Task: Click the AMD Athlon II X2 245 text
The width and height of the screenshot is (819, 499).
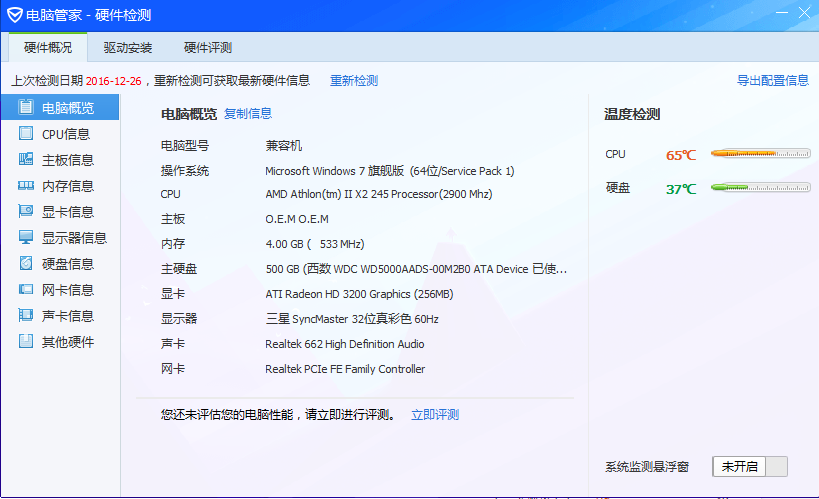Action: [x=379, y=194]
